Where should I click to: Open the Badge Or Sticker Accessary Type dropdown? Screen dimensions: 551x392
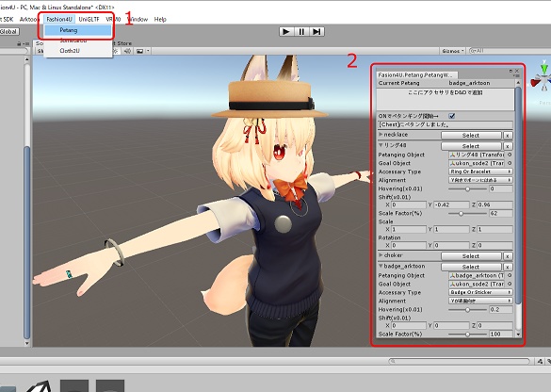point(480,292)
